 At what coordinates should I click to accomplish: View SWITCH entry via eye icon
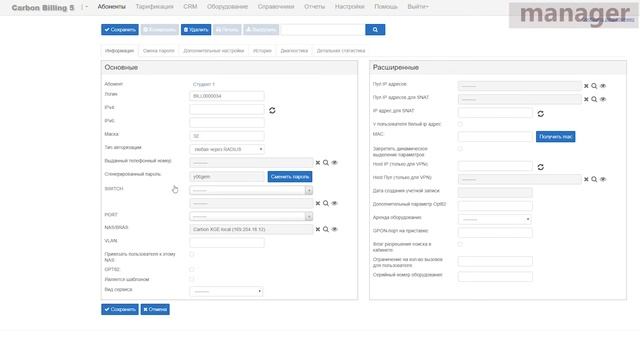pyautogui.click(x=334, y=203)
